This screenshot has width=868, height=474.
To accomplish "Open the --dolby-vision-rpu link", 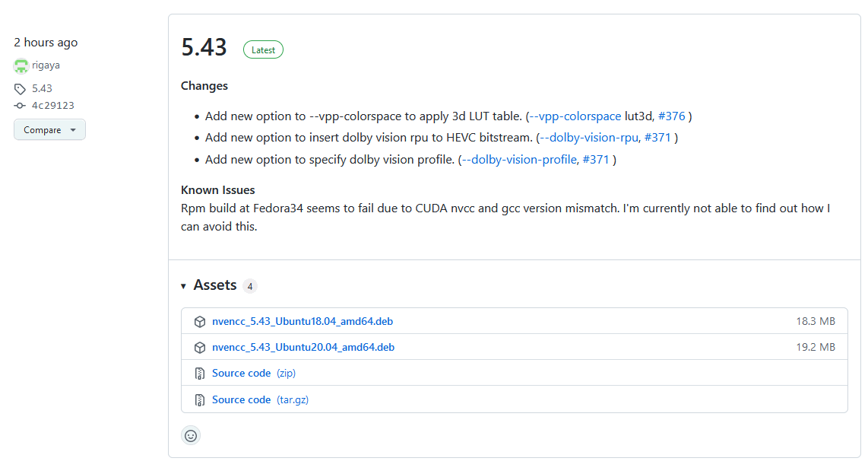I will click(x=589, y=138).
